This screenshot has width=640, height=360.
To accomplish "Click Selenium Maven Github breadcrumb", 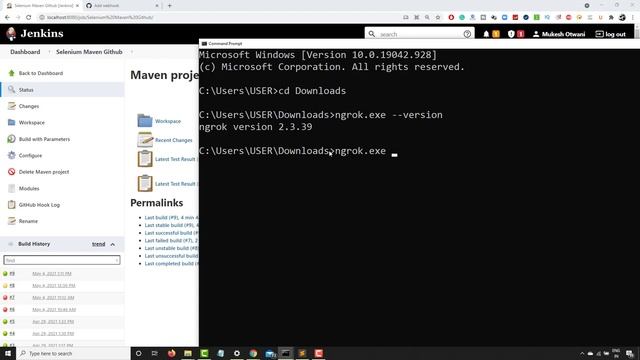I will [89, 52].
